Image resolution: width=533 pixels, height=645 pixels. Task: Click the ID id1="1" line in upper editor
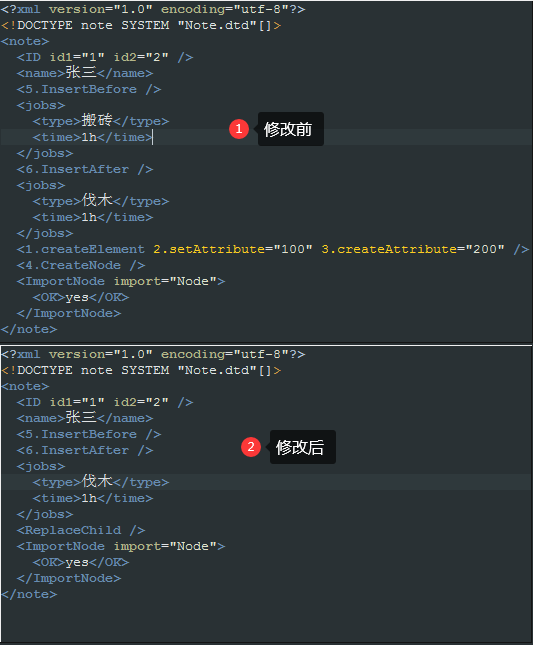tap(105, 57)
